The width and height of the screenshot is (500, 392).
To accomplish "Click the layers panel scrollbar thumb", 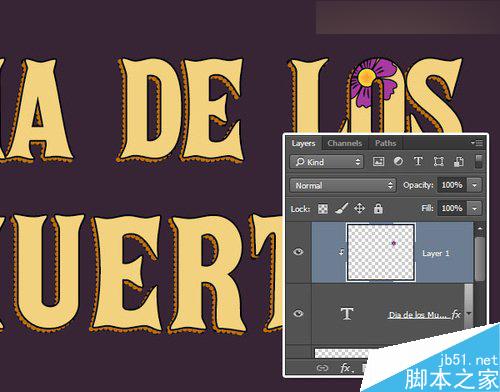I will tap(479, 259).
